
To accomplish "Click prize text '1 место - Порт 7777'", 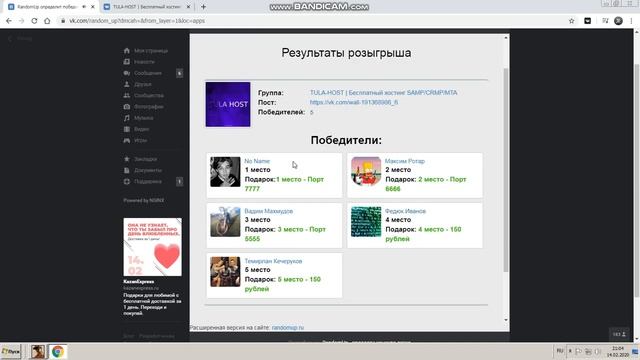I will pos(284,184).
